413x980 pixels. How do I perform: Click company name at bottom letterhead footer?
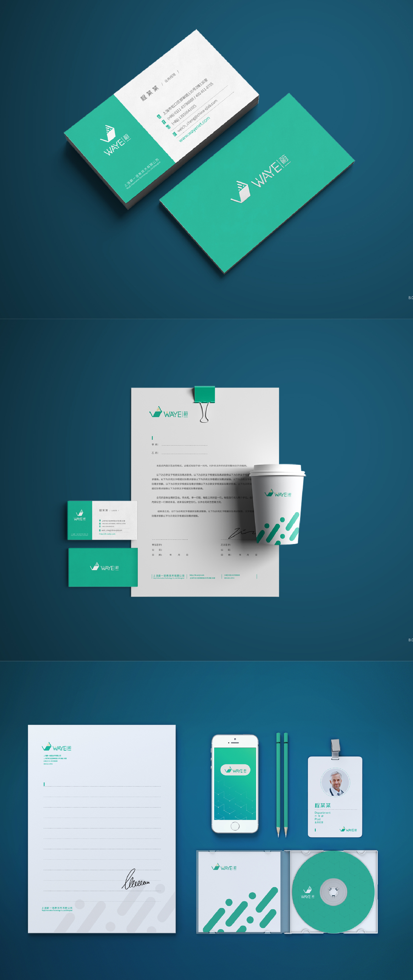point(57,908)
